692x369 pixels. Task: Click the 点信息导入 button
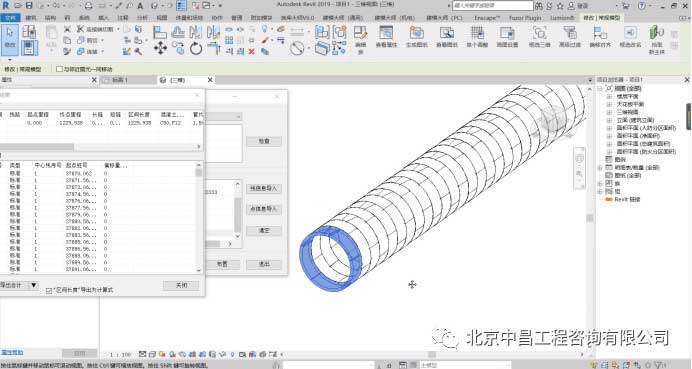coord(263,209)
